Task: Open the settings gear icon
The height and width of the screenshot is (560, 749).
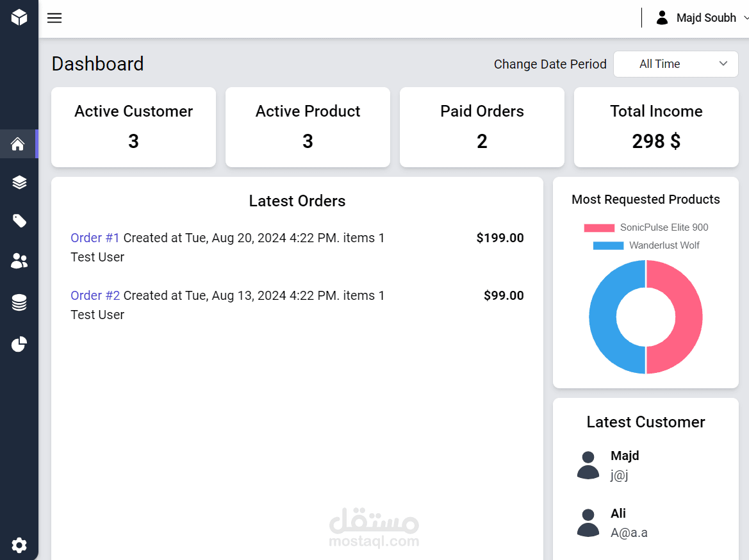Action: (x=19, y=545)
